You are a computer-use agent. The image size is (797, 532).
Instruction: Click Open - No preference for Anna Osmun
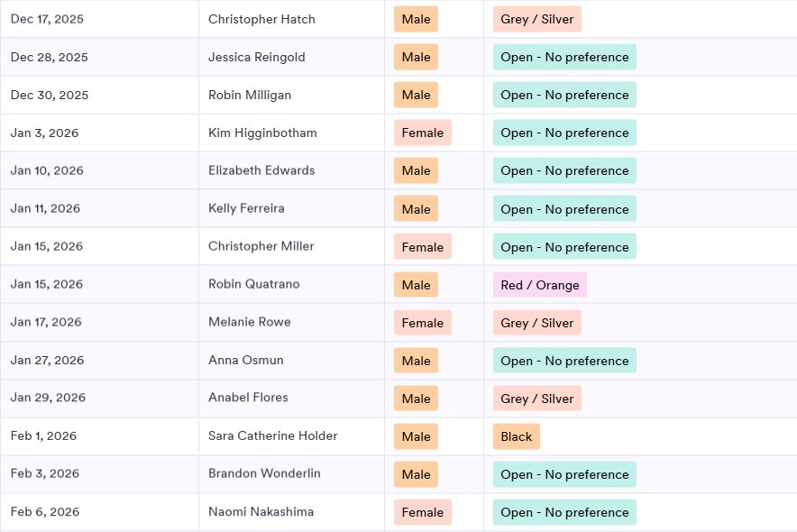[x=564, y=361]
